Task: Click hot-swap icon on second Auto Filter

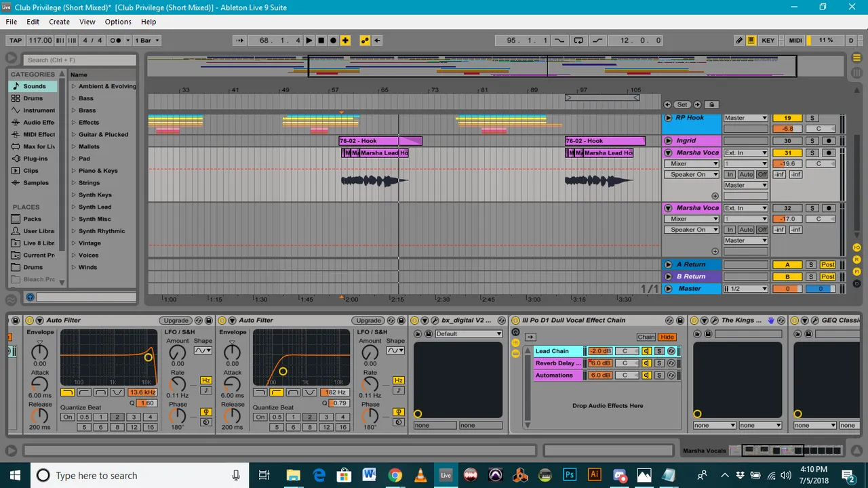Action: pos(391,321)
